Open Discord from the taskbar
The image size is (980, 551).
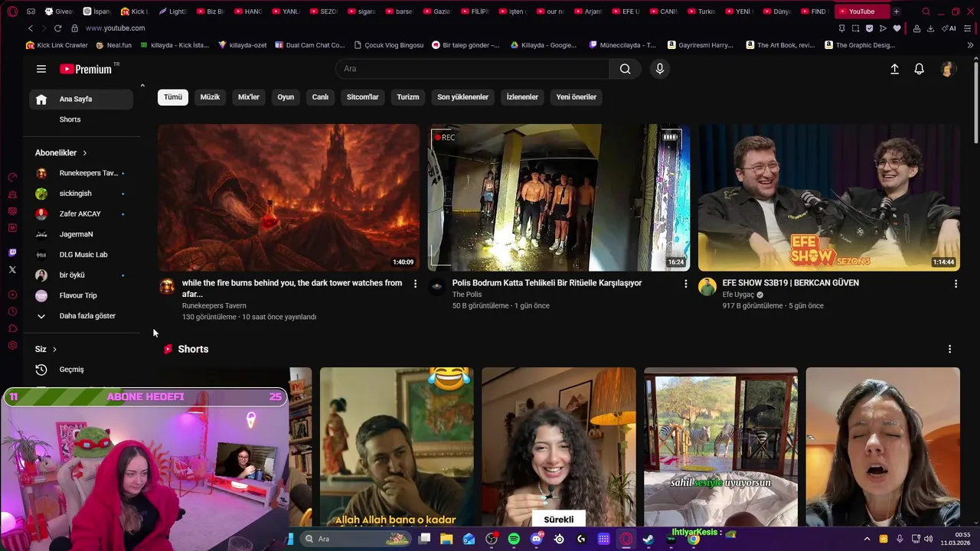pyautogui.click(x=537, y=540)
